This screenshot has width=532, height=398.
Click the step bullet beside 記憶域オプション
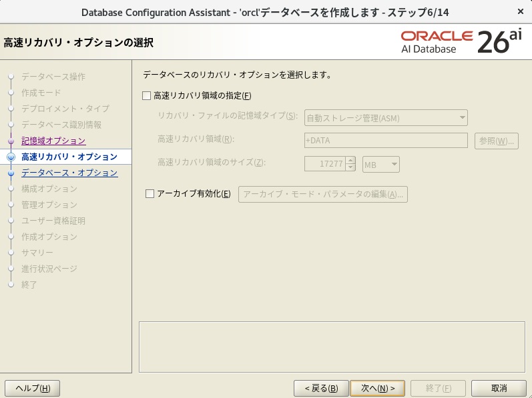pyautogui.click(x=11, y=141)
